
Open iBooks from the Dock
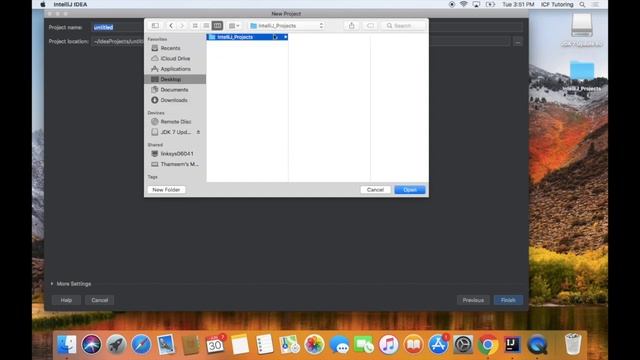pyautogui.click(x=413, y=344)
